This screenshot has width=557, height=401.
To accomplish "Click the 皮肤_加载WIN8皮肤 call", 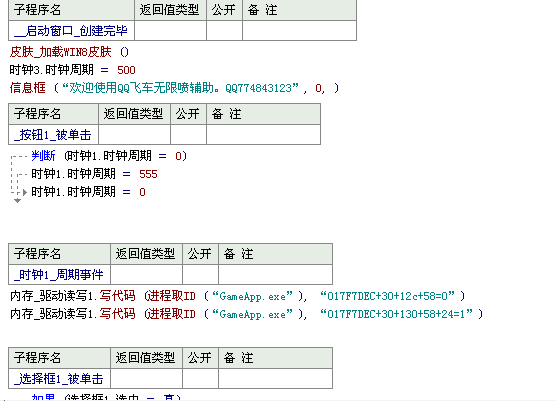I will pyautogui.click(x=69, y=52).
